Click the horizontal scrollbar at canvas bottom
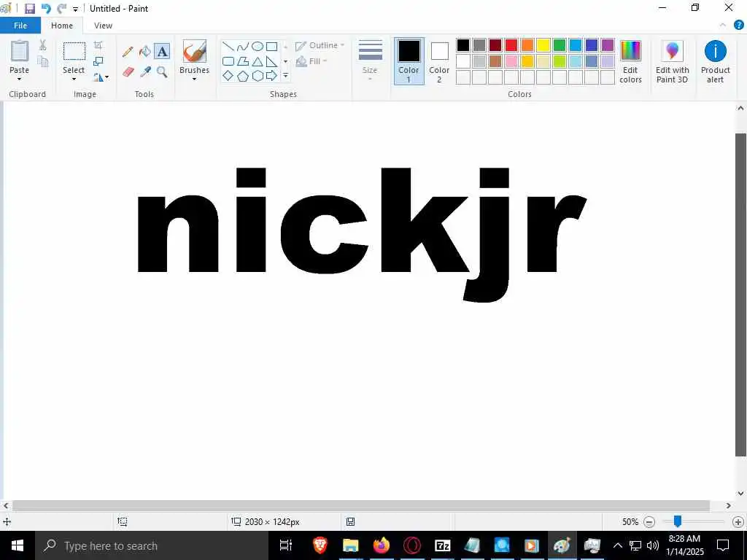The image size is (747, 560). click(x=360, y=506)
